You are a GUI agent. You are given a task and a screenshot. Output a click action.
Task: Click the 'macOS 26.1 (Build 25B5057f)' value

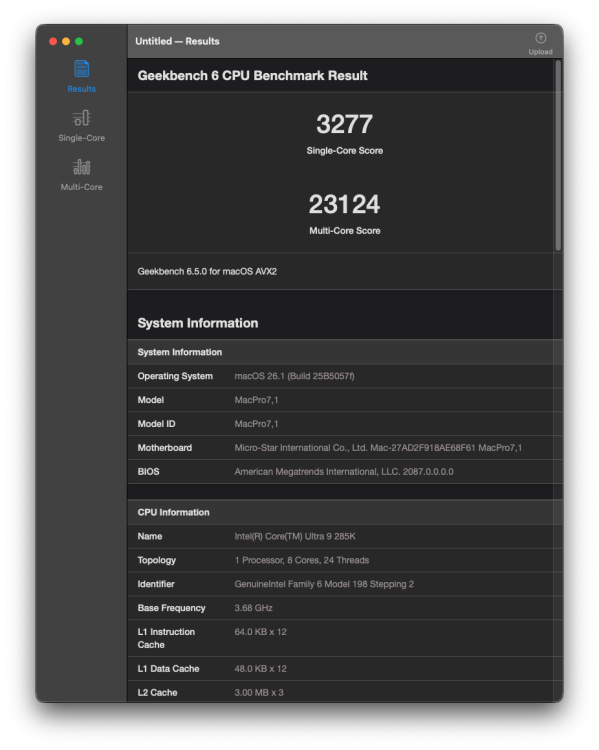point(294,376)
